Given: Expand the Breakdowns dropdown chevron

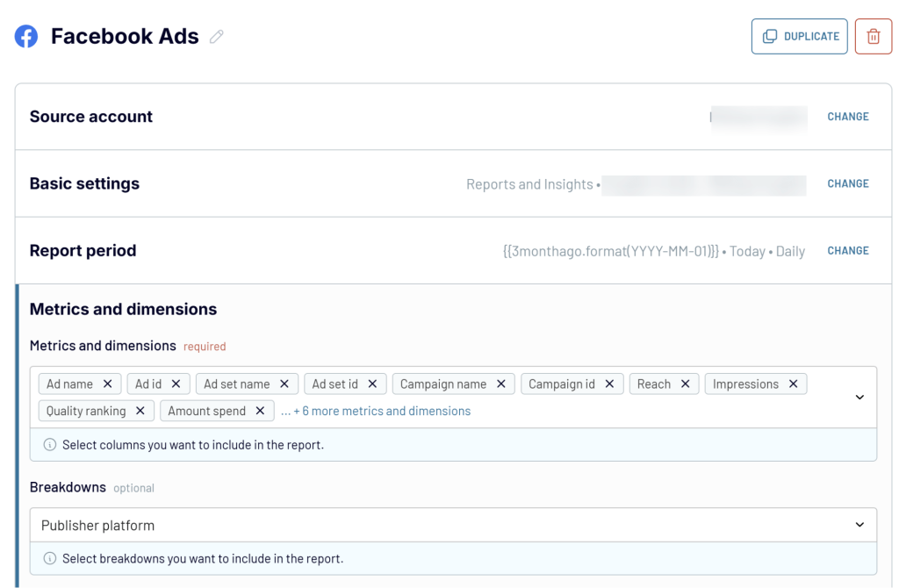Looking at the screenshot, I should (859, 524).
